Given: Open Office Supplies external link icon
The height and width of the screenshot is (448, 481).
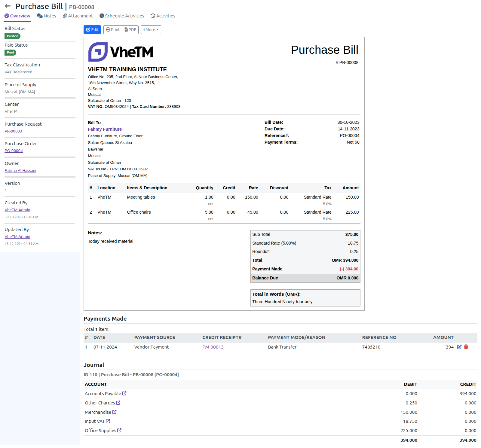Looking at the screenshot, I should [x=119, y=430].
